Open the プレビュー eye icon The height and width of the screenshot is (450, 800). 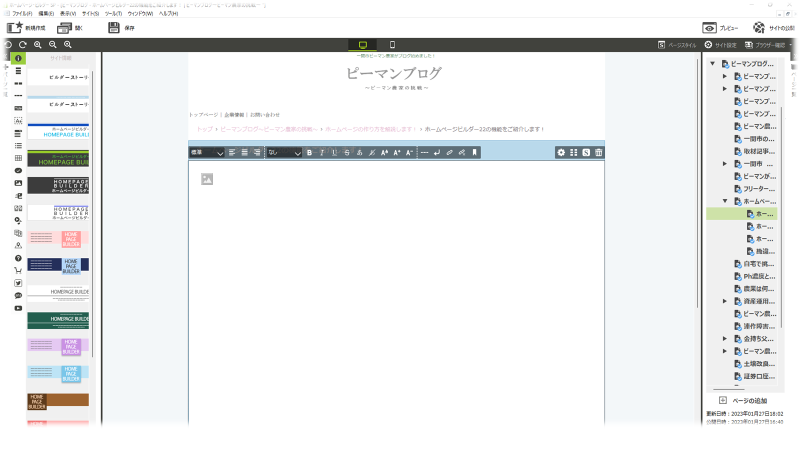pos(709,28)
